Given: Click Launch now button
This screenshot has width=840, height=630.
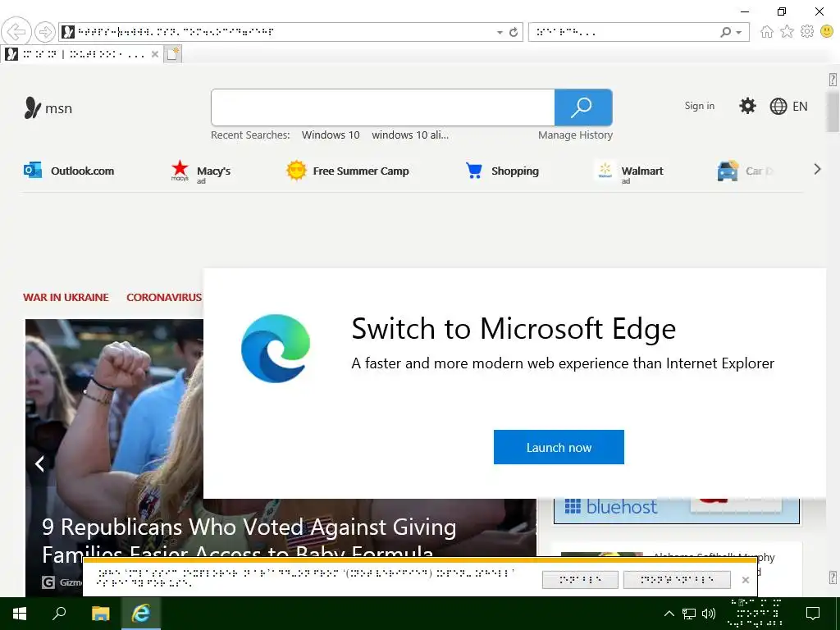Looking at the screenshot, I should click(x=559, y=447).
